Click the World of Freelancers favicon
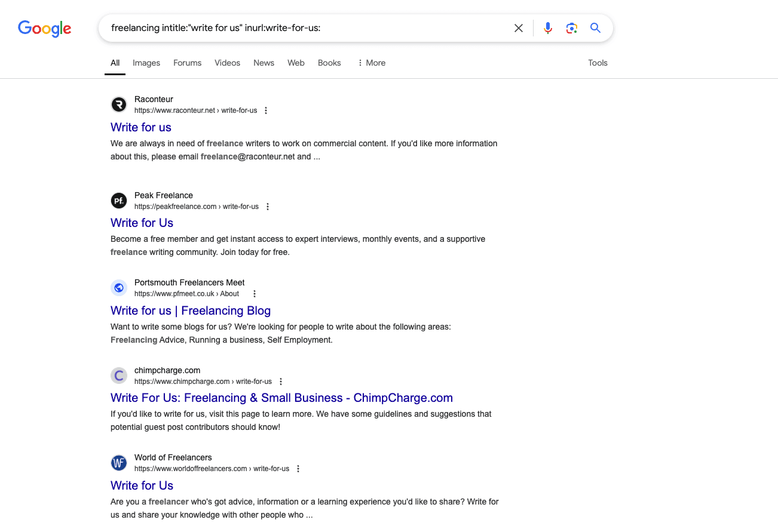This screenshot has width=778, height=532. (119, 463)
